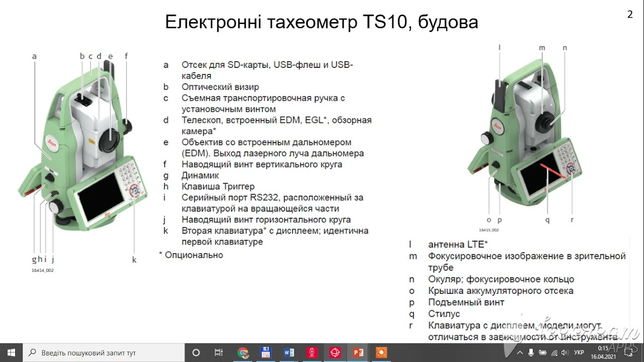The image size is (644, 362).
Task: Click the text 'Динамик'
Action: tap(200, 175)
